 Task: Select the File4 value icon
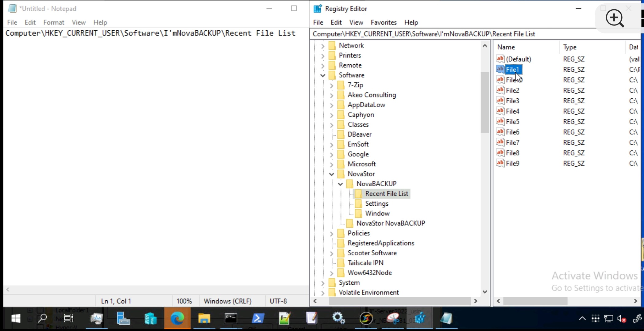pos(500,111)
